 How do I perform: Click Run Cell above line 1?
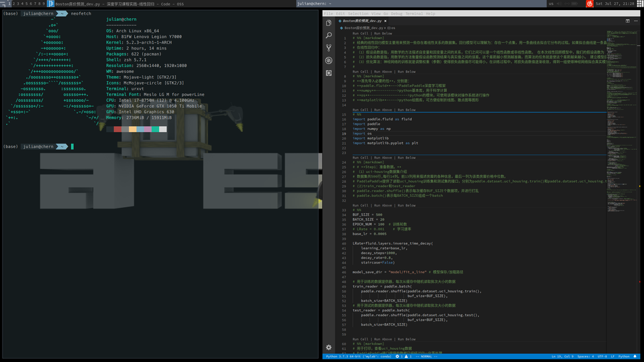click(361, 34)
